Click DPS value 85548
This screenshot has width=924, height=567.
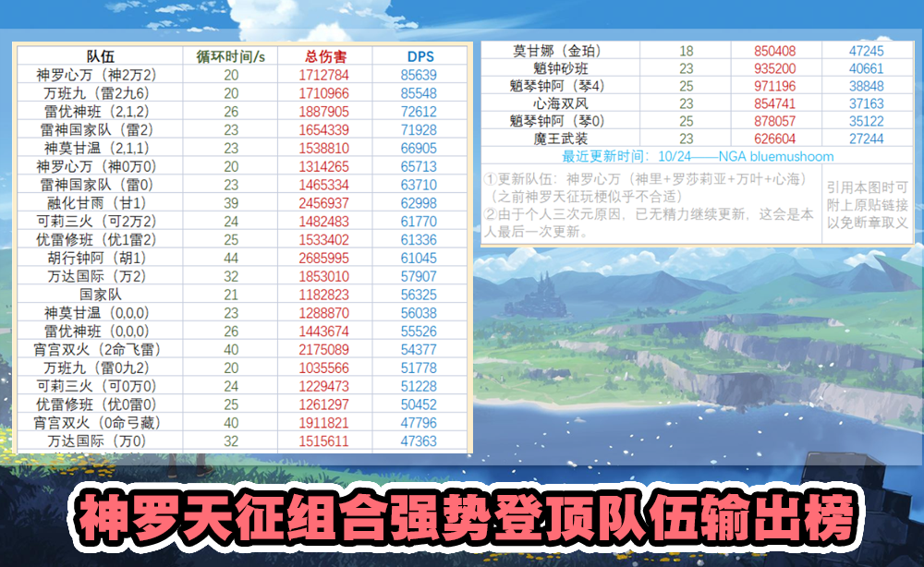[x=419, y=93]
